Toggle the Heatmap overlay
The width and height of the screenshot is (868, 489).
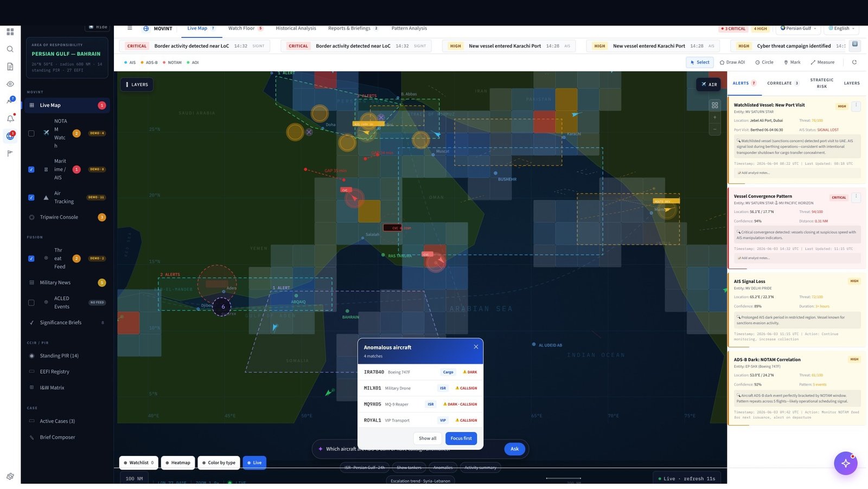(178, 462)
